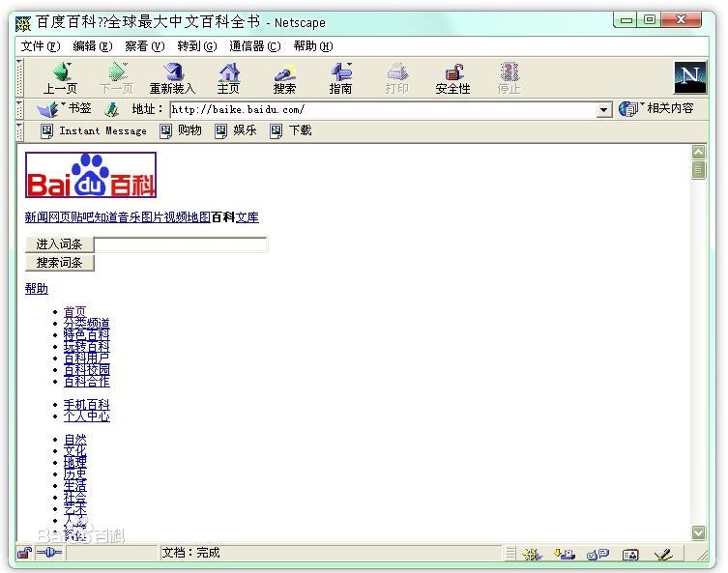Open the 特色百科 link
728x573 pixels.
pos(87,334)
